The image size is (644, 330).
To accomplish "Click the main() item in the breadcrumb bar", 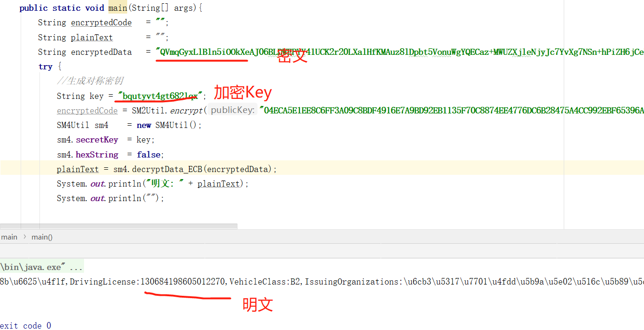I will (42, 237).
